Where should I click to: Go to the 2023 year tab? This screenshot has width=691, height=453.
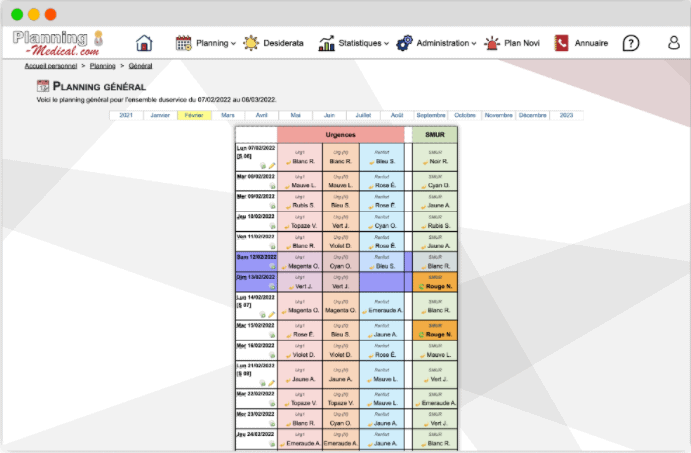pyautogui.click(x=566, y=115)
